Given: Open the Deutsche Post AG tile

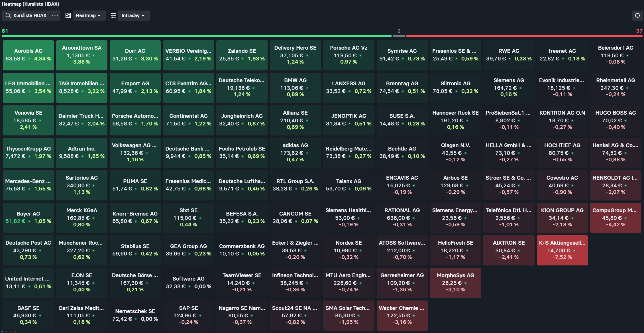Looking at the screenshot, I should [x=28, y=250].
